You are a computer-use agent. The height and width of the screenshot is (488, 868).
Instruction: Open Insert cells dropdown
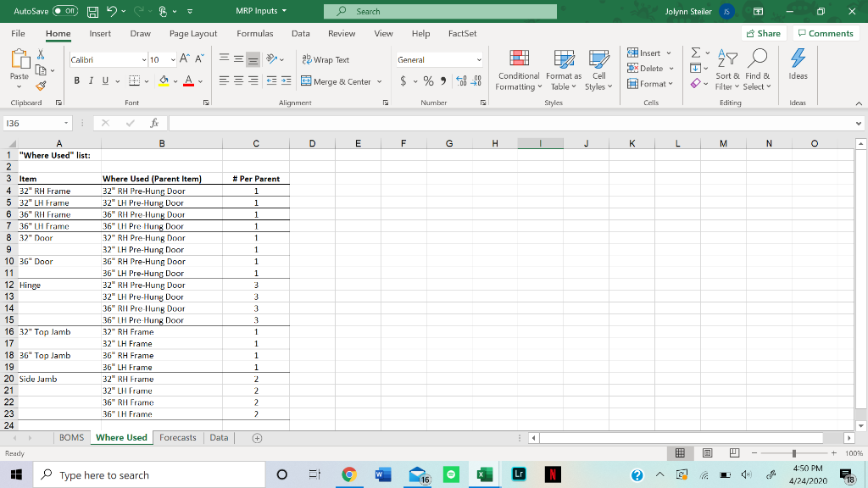click(x=669, y=53)
